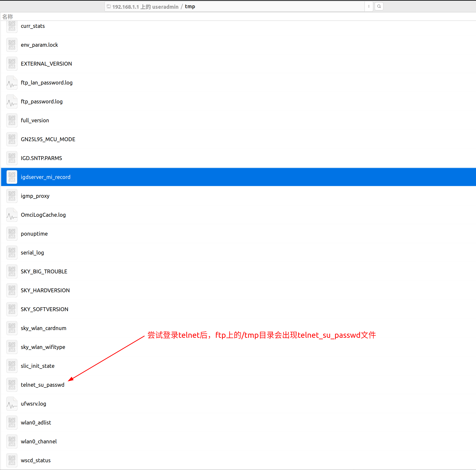Viewport: 476px width, 470px height.
Task: Click the 名称 column header
Action: 7,17
